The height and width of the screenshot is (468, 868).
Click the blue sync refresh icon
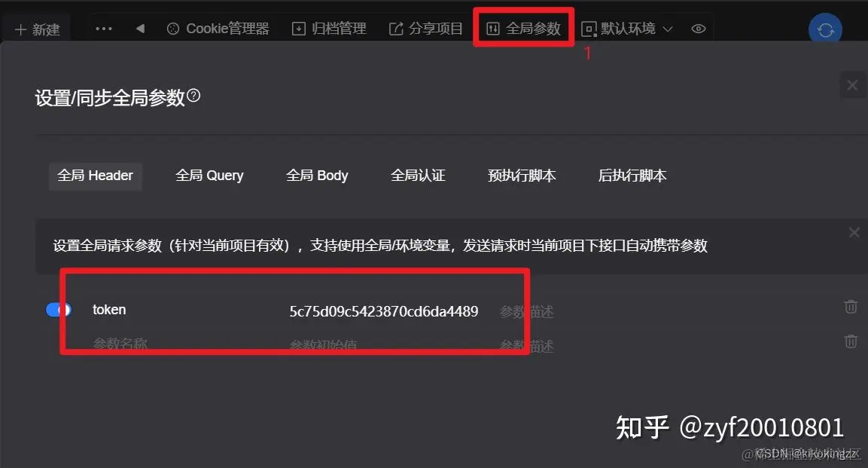[825, 30]
